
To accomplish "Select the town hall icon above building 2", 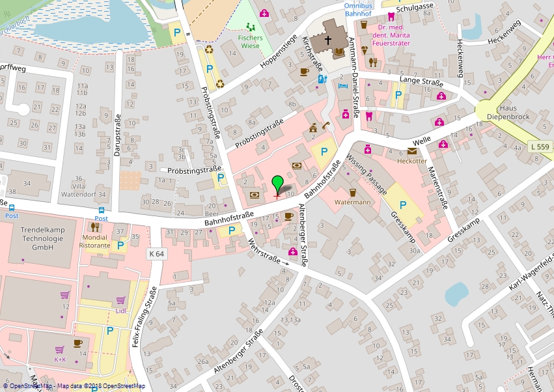I will (313, 128).
